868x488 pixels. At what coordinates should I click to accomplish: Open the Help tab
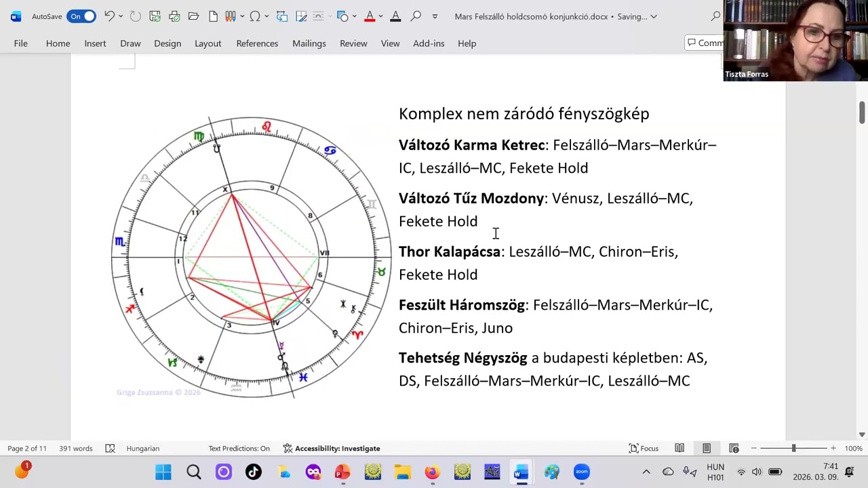click(x=467, y=43)
